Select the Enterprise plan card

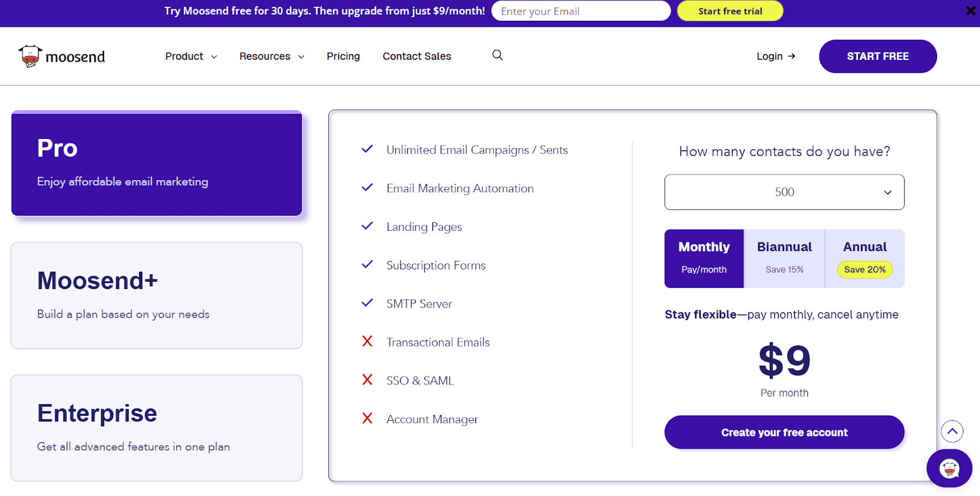point(157,428)
